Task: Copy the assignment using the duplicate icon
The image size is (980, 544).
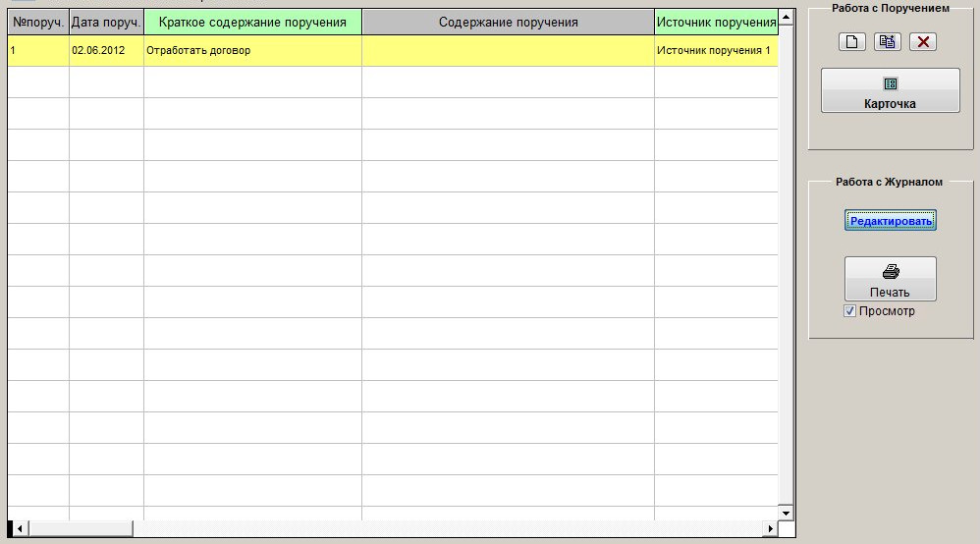Action: tap(887, 42)
